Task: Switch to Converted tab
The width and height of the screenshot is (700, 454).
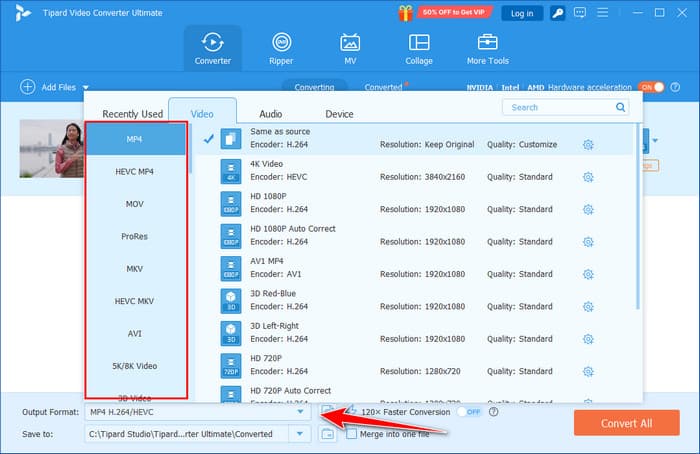Action: click(x=383, y=87)
